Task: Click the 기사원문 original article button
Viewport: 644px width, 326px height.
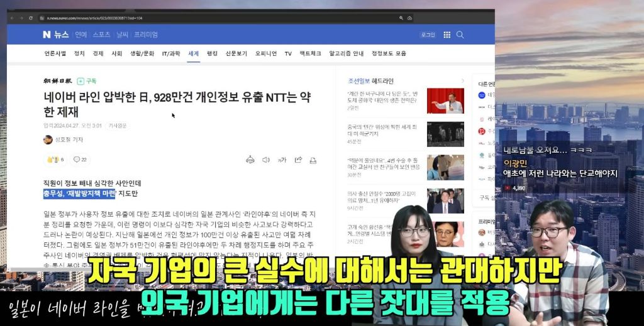Action: pos(117,126)
